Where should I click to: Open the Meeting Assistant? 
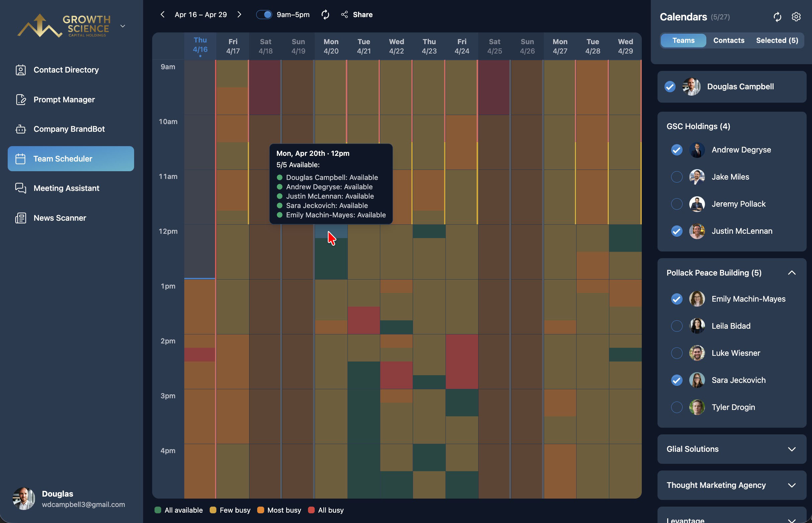[x=71, y=188]
